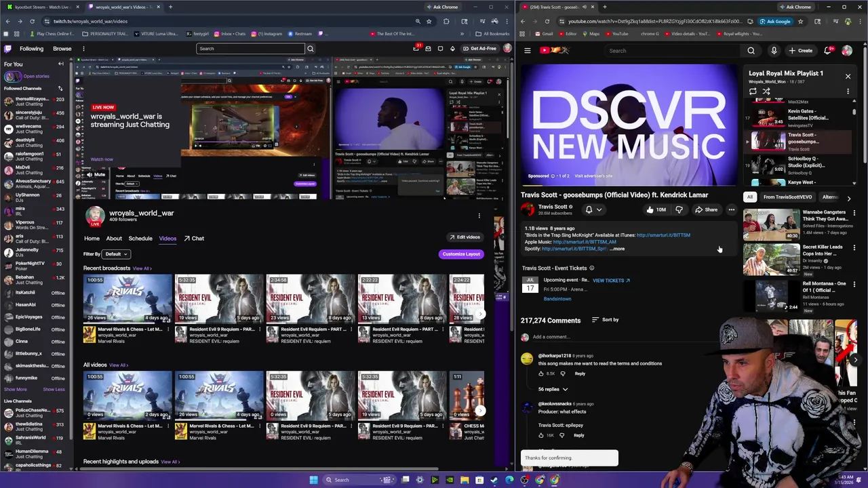The height and width of the screenshot is (488, 868).
Task: Open the Twitch whispers icon
Action: (x=440, y=49)
